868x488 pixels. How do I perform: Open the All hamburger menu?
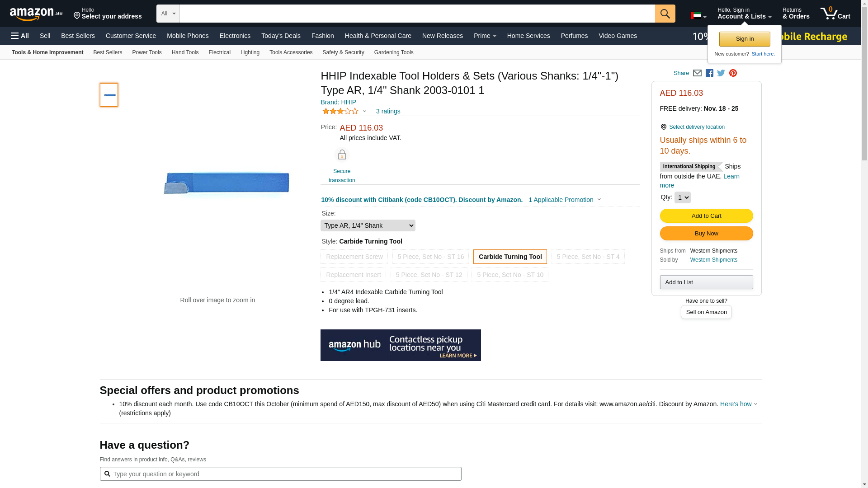[20, 36]
